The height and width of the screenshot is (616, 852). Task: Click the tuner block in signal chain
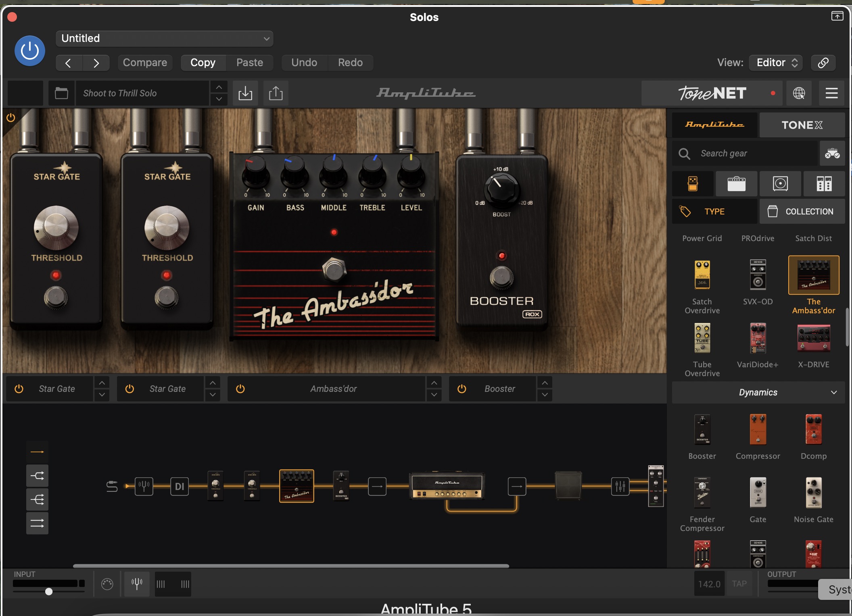pyautogui.click(x=144, y=486)
